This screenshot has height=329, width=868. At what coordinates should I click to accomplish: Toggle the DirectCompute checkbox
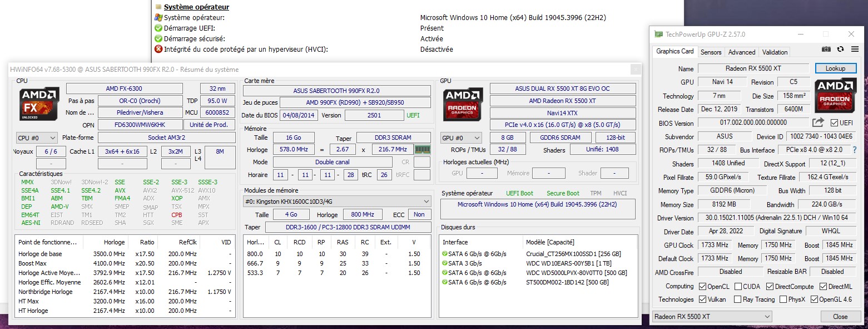[770, 287]
